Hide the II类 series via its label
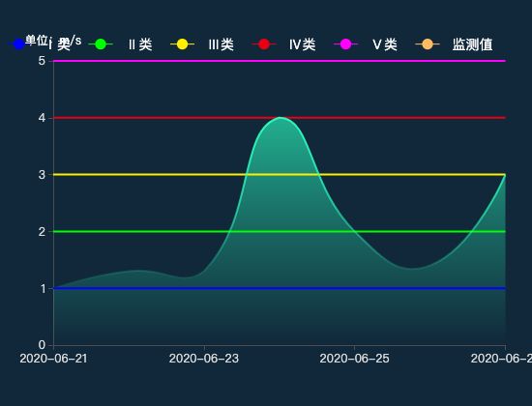Screen dimensions: 532x406 [x=140, y=44]
